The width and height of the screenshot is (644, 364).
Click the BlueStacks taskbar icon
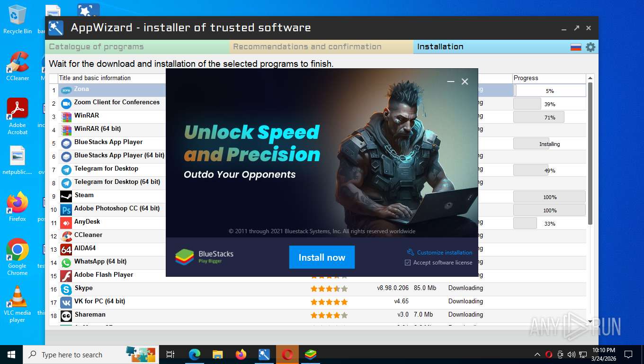[311, 355]
